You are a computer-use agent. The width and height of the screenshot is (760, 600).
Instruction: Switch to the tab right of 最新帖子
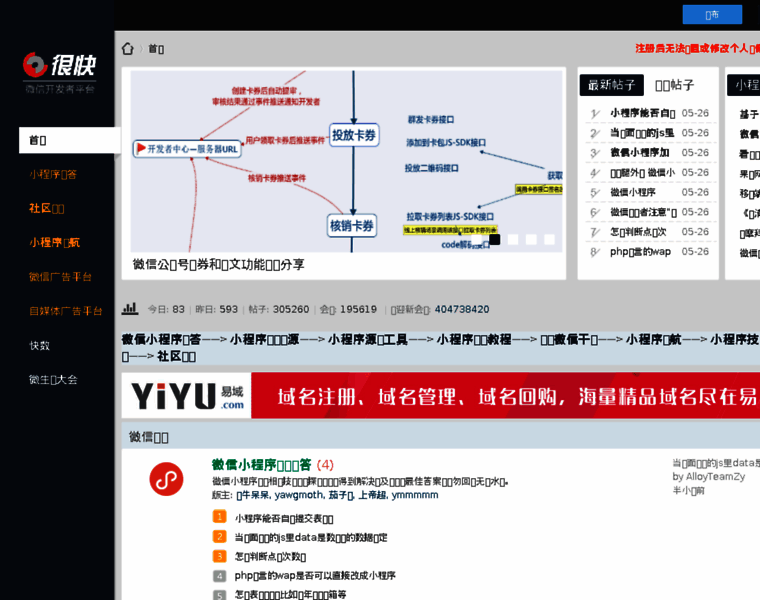[x=675, y=85]
